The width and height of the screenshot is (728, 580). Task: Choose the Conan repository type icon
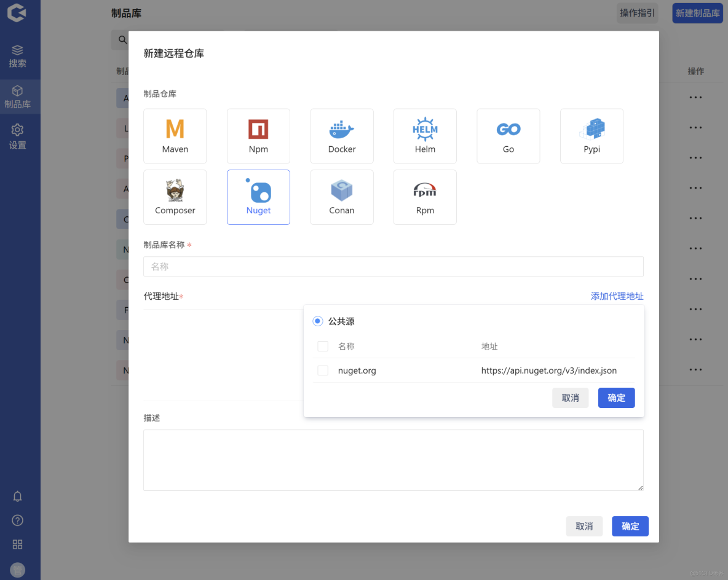(x=342, y=197)
